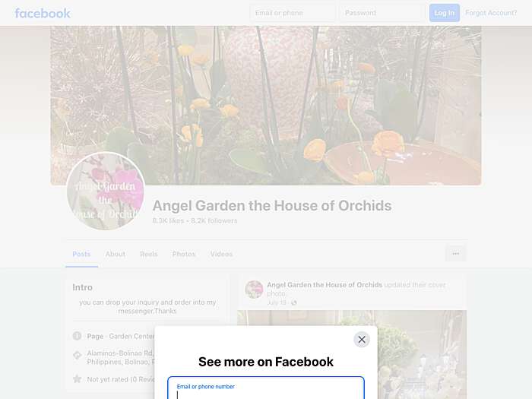Viewport: 532px width, 399px height.
Task: Open the Angel Garden profile picture
Action: coord(106,191)
